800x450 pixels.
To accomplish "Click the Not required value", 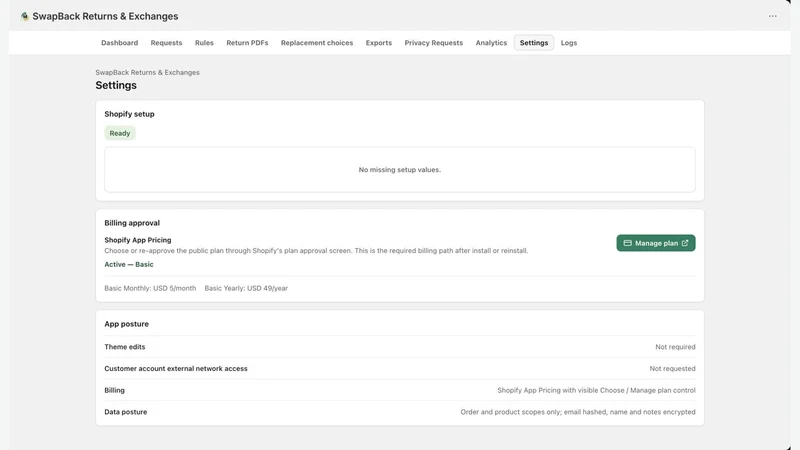I will [675, 347].
